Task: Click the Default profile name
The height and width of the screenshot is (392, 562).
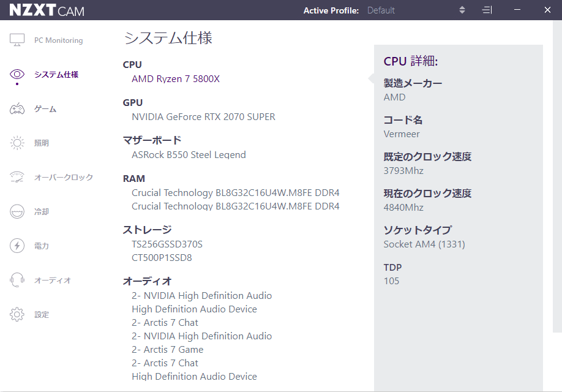Action: (x=381, y=10)
